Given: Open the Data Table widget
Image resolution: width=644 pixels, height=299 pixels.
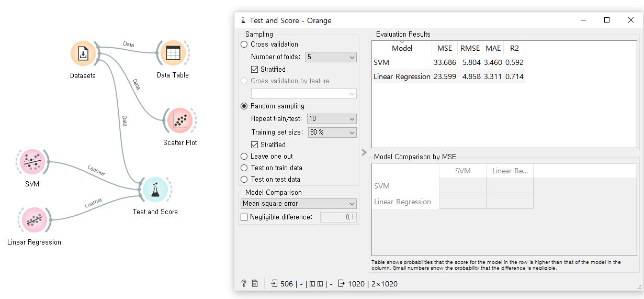Looking at the screenshot, I should pyautogui.click(x=173, y=53).
